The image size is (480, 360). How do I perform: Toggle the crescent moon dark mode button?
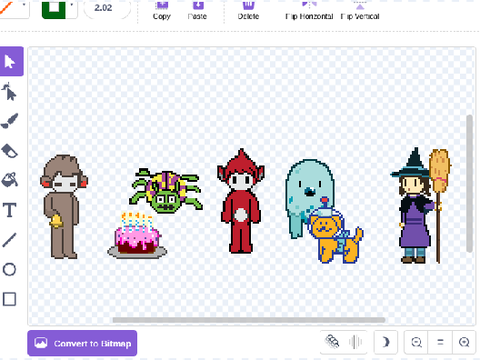(x=386, y=342)
